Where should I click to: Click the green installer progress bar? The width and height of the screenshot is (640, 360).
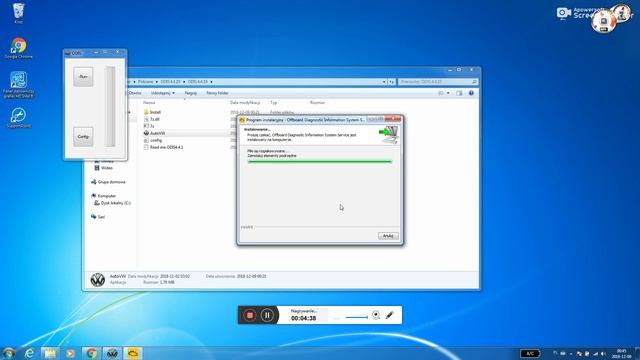(320, 162)
